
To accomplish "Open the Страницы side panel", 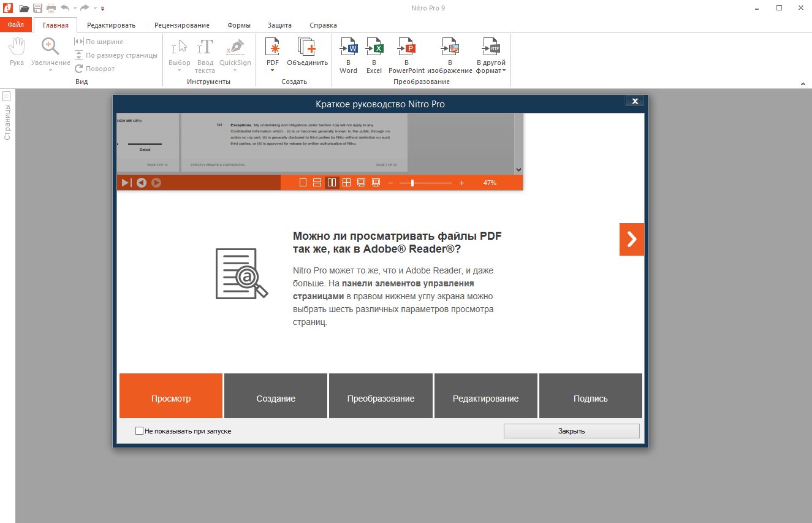I will pos(7,116).
